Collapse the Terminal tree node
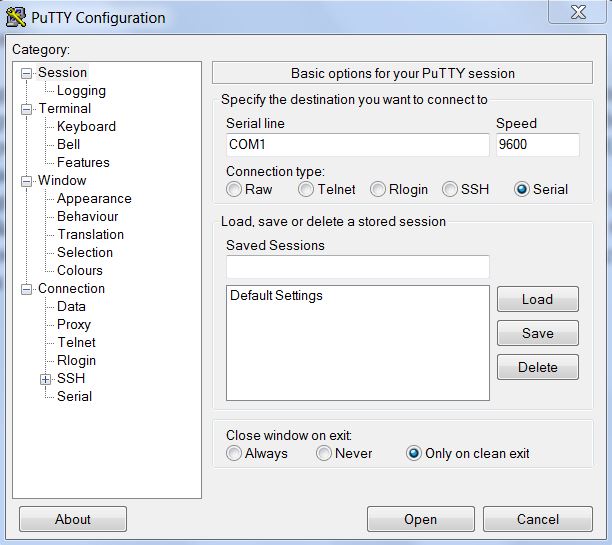The image size is (612, 545). pos(26,109)
